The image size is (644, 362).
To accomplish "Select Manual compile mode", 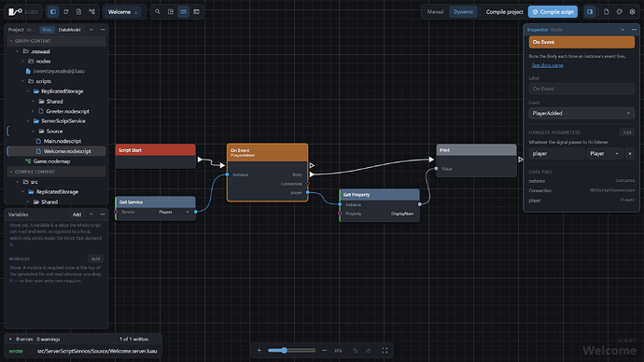I will pyautogui.click(x=435, y=12).
